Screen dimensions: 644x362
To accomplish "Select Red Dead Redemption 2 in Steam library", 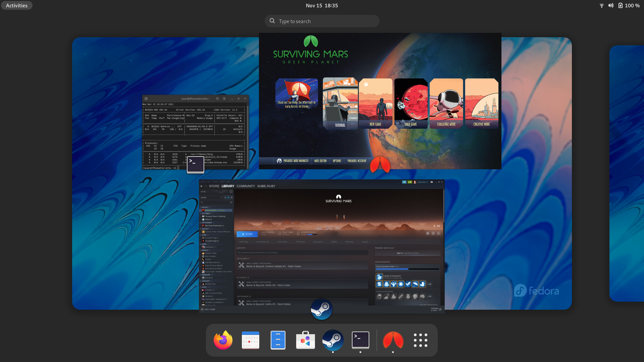I will 214,226.
